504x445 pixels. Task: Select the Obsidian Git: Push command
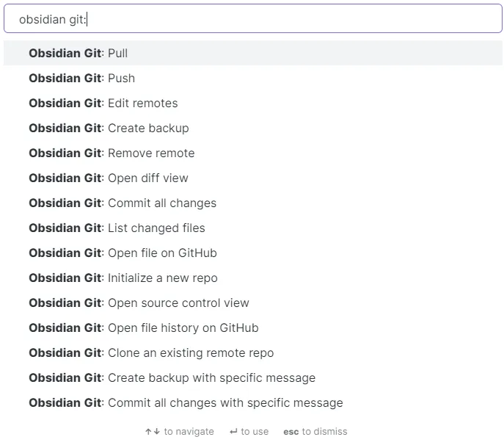point(81,78)
